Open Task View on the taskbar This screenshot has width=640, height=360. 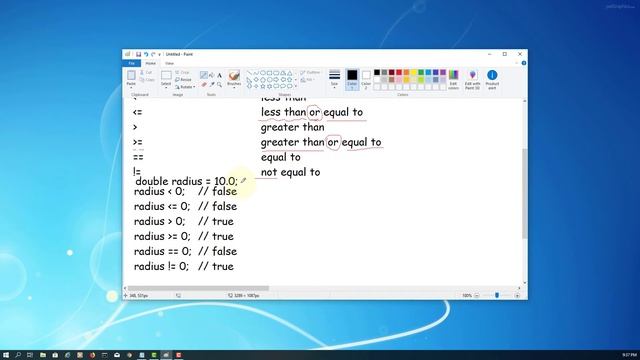30,355
